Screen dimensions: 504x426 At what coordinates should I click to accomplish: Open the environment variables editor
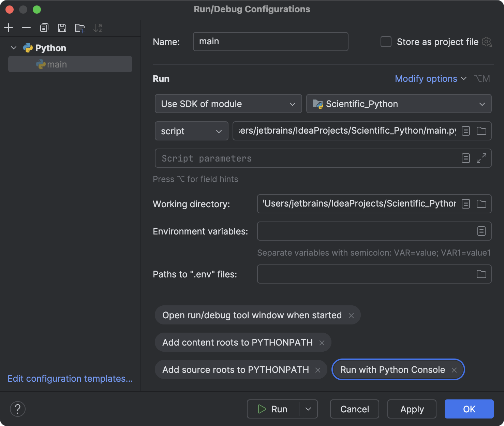(481, 231)
